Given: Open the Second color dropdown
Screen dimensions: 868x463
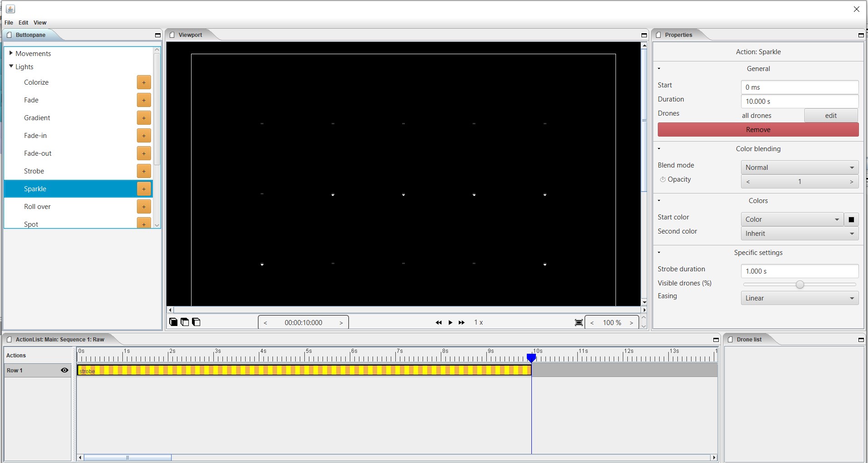Looking at the screenshot, I should tap(800, 234).
